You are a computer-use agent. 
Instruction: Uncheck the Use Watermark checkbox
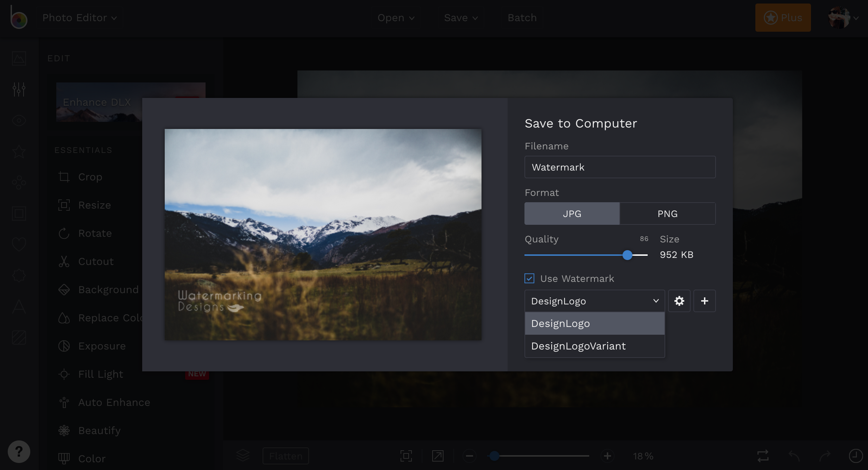click(529, 278)
